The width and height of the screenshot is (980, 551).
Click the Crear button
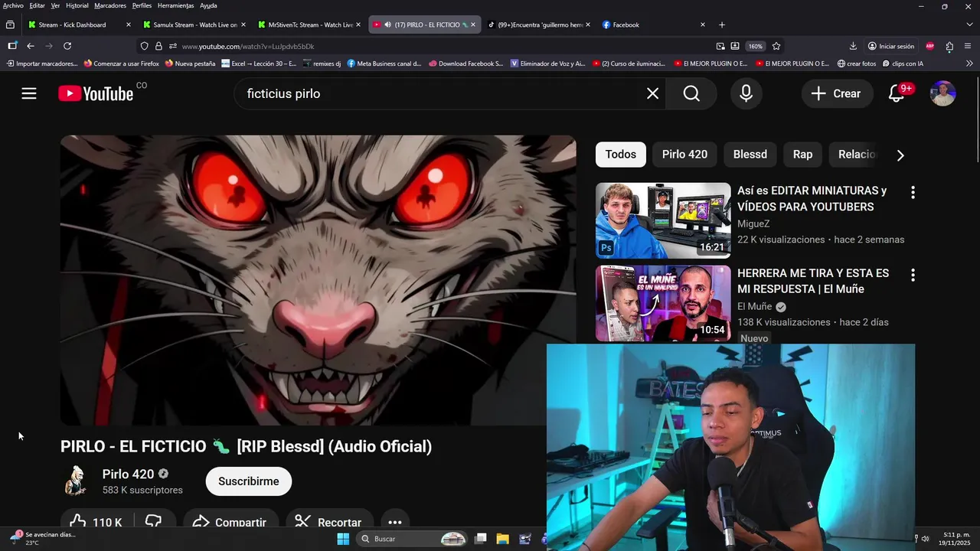(836, 93)
